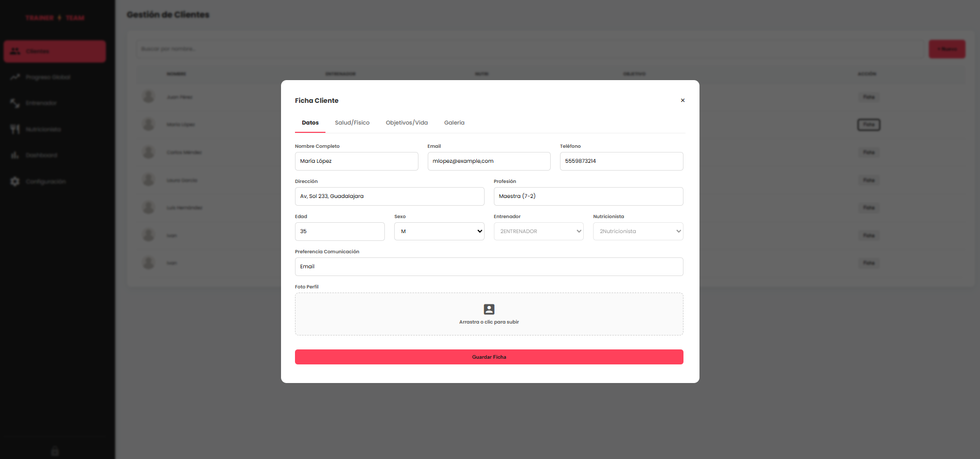Click Ficha button in Carlos Méndez row
This screenshot has width=980, height=459.
(x=869, y=152)
